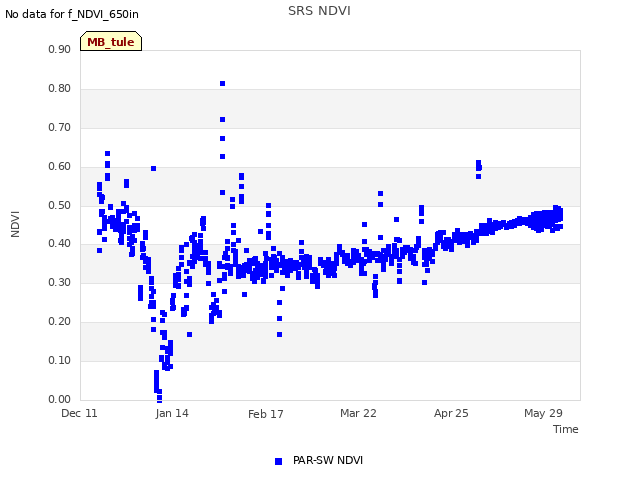Image resolution: width=640 pixels, height=480 pixels.
Task: Click the highest outlier point above 0.80
Action: click(222, 84)
